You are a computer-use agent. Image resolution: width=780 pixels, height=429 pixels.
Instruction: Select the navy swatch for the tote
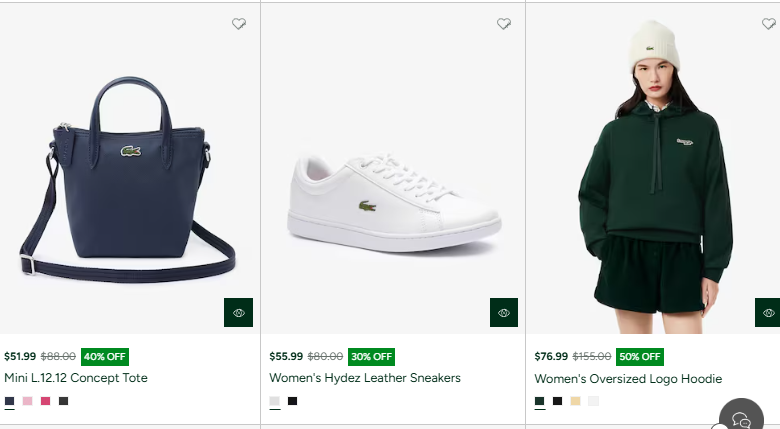click(10, 401)
